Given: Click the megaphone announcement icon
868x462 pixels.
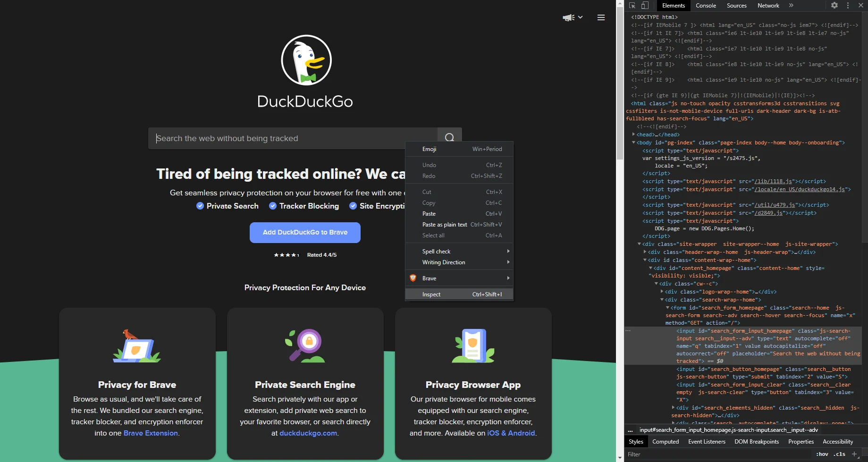Looking at the screenshot, I should click(567, 17).
